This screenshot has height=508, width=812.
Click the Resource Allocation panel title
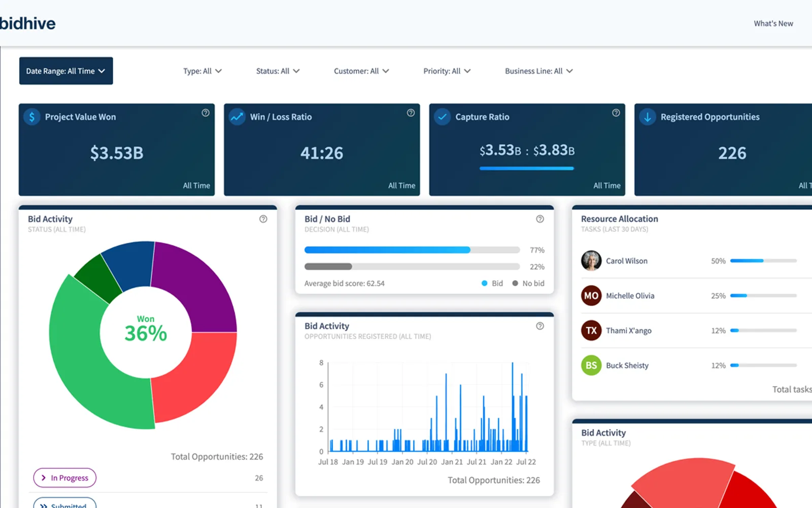(x=620, y=219)
